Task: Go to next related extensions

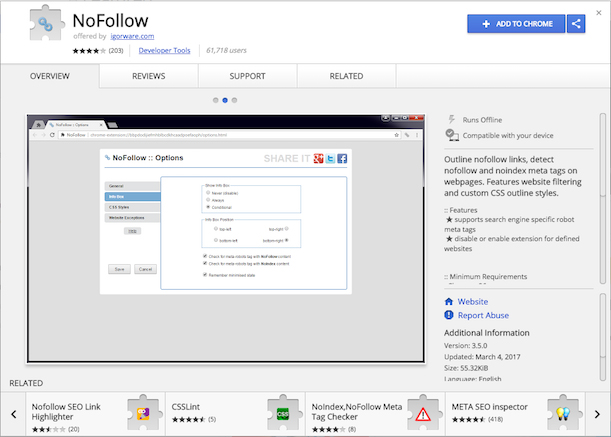Action: pyautogui.click(x=597, y=414)
